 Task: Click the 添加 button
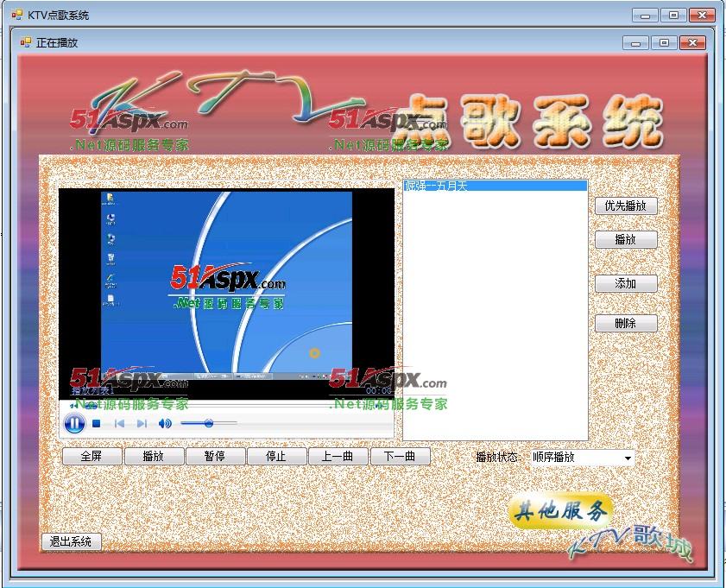coord(626,283)
